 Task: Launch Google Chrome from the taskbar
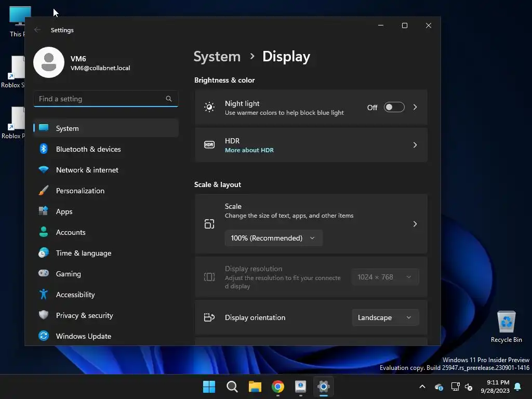coord(278,387)
